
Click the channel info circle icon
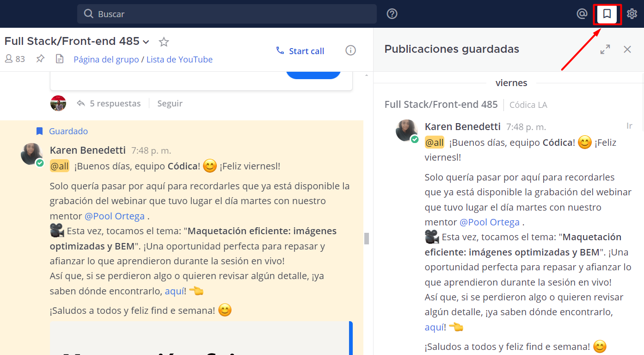coord(350,50)
